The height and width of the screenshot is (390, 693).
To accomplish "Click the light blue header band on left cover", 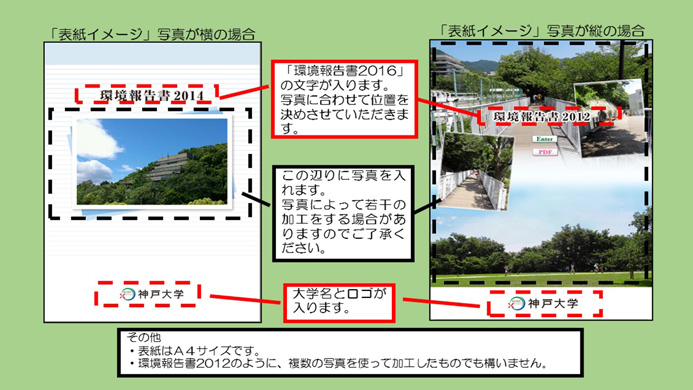I will tap(152, 54).
